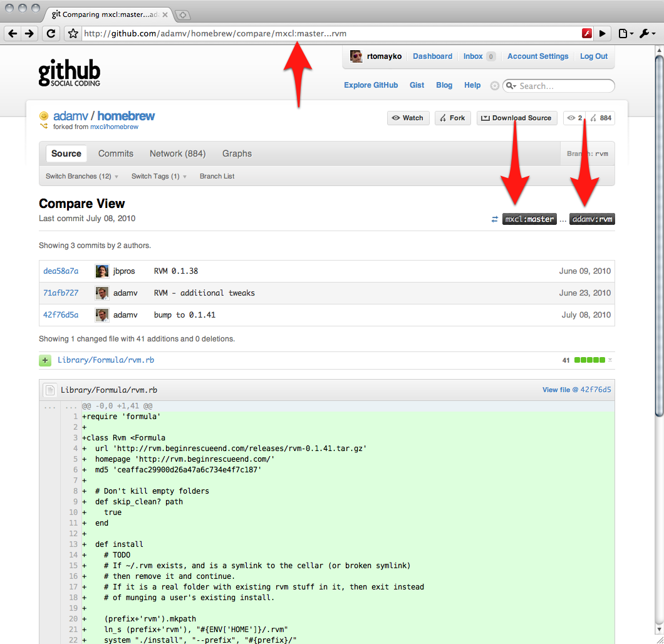This screenshot has width=664, height=644.
Task: Switch to the Commits tab
Action: pos(116,153)
